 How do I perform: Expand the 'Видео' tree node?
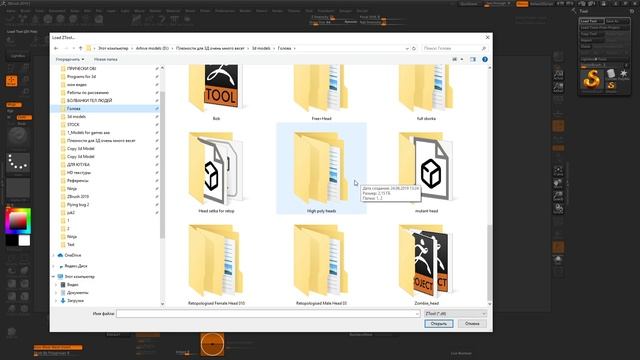point(56,285)
